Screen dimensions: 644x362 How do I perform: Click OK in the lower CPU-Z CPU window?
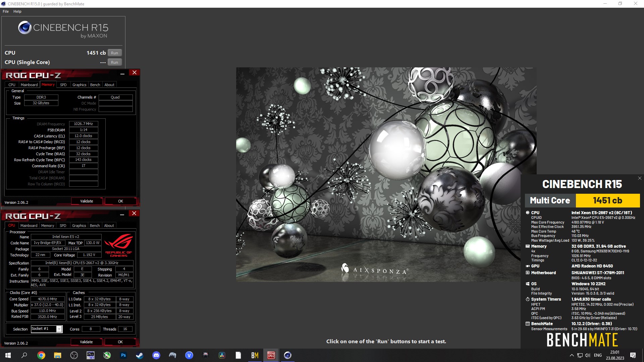pos(120,342)
